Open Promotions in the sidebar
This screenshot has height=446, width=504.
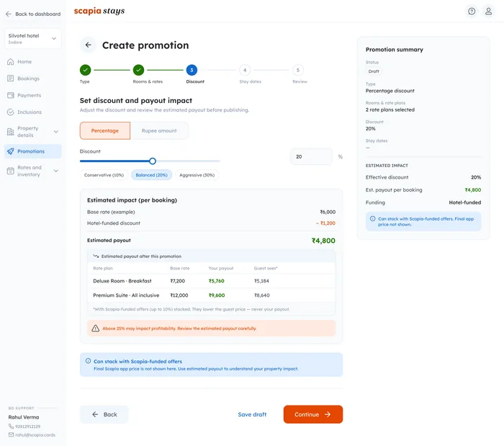33,151
